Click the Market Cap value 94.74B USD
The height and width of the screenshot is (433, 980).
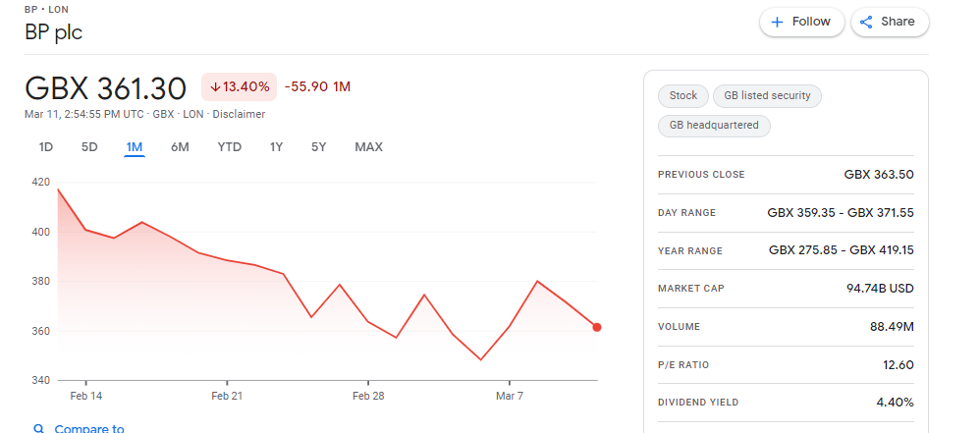(880, 289)
